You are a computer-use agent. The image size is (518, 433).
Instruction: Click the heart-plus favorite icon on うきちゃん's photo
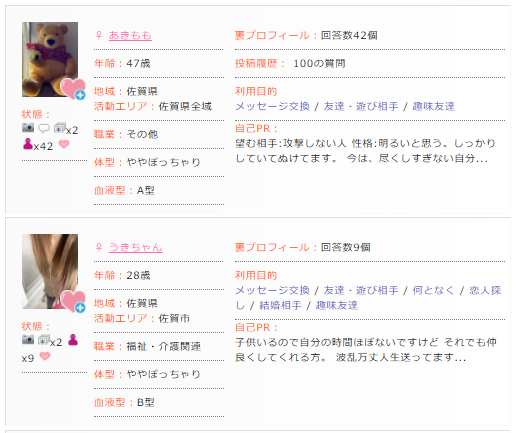[73, 301]
